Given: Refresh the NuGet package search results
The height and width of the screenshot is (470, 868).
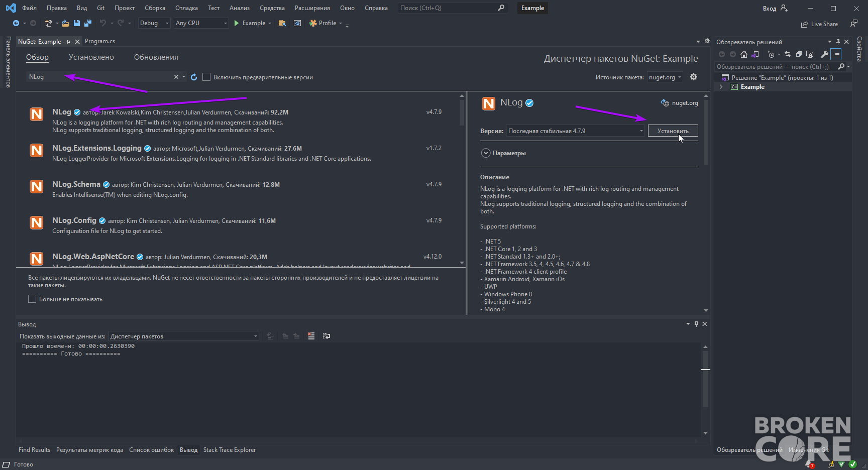Looking at the screenshot, I should tap(194, 77).
